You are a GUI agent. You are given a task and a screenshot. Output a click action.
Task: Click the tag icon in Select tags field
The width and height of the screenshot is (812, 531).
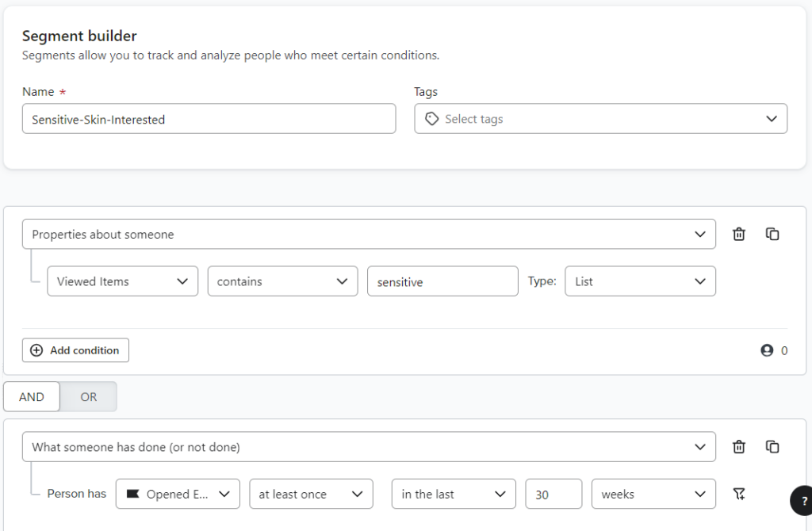coord(431,118)
